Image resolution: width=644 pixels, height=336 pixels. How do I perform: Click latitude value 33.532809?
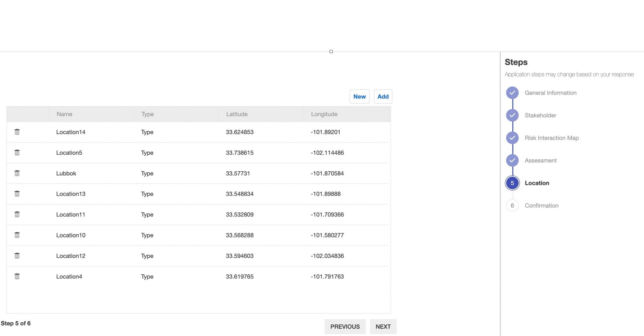tap(240, 214)
